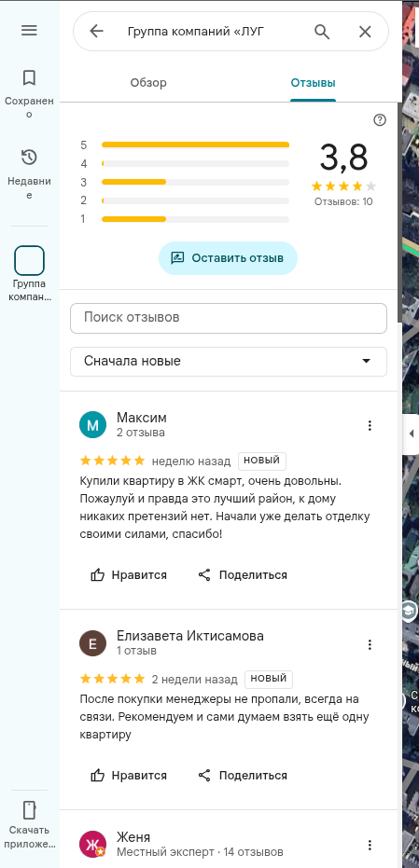The height and width of the screenshot is (868, 419).
Task: Click the 3,8 overall rating
Action: tap(343, 158)
